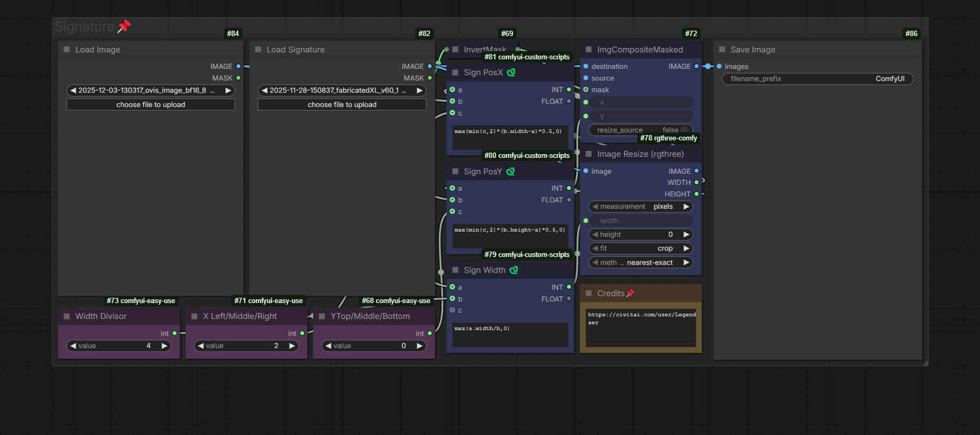Collapse the Width Divisor node toggle
The image size is (980, 435).
(x=67, y=316)
